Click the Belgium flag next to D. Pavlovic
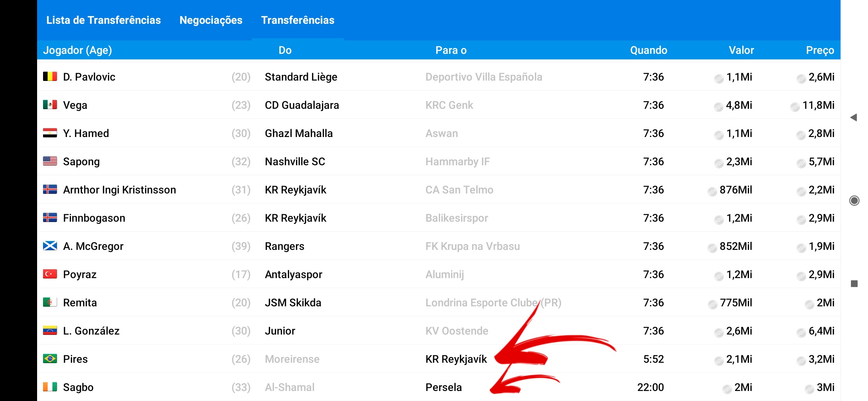 pyautogui.click(x=50, y=76)
